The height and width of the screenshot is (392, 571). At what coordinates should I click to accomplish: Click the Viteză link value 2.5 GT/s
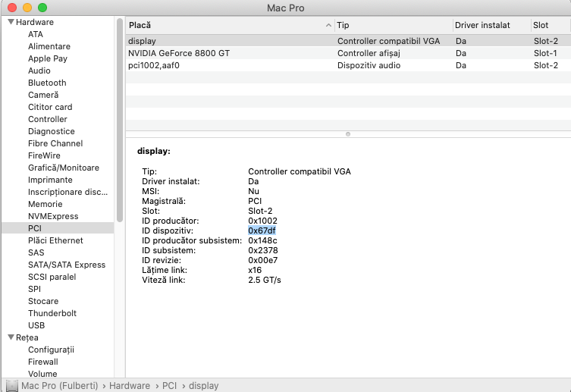click(x=265, y=280)
